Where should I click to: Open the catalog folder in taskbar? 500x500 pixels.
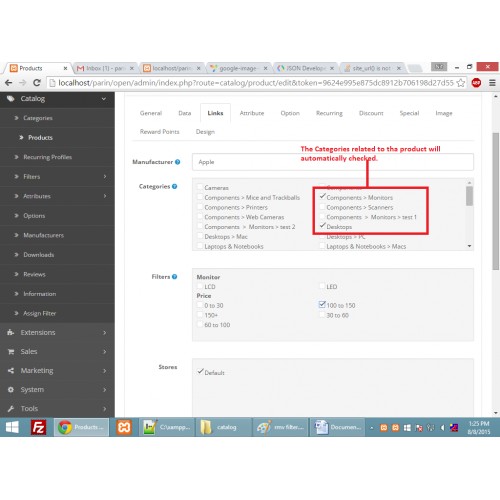pos(224,427)
